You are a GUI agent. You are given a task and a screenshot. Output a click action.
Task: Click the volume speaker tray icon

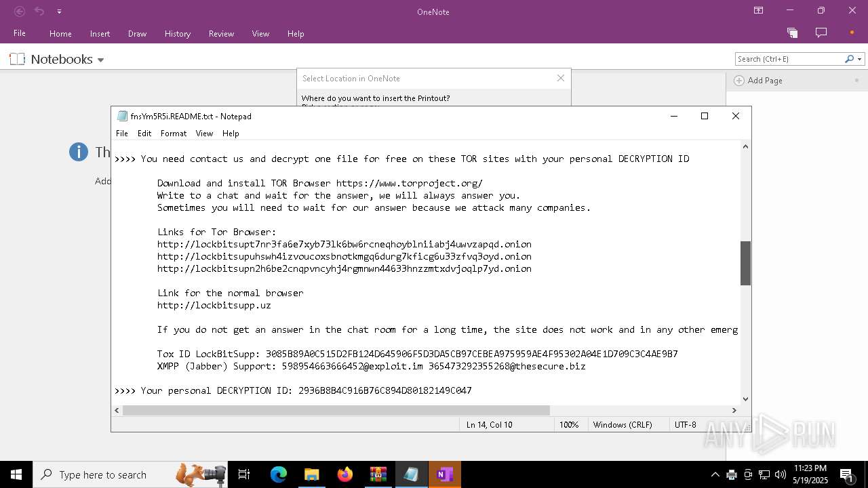pyautogui.click(x=780, y=474)
